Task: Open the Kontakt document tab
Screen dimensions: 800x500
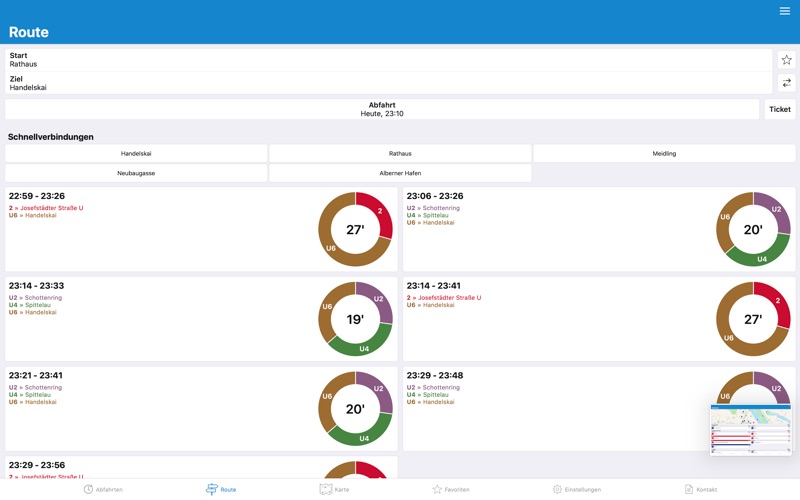Action: click(x=701, y=489)
